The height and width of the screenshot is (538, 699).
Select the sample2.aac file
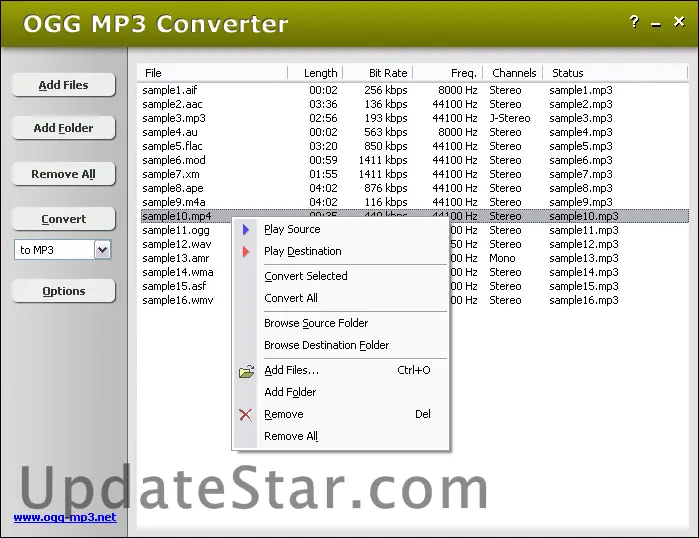click(x=172, y=104)
